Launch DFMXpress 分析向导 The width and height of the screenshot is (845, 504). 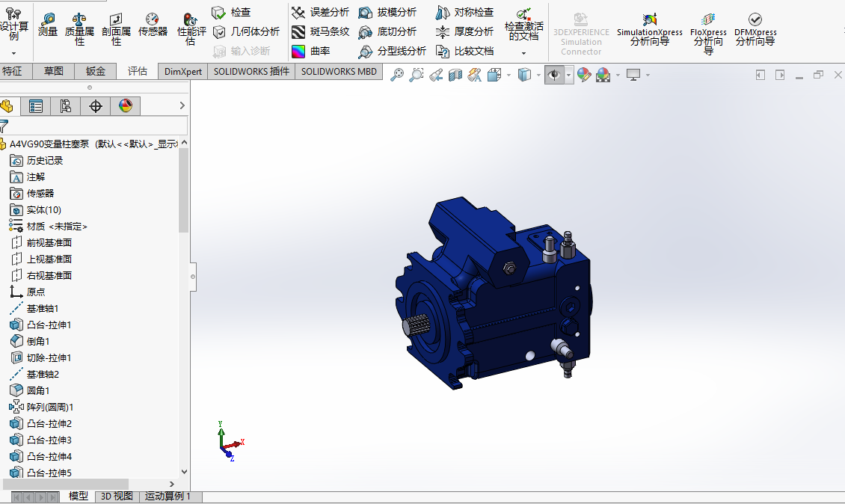click(x=755, y=30)
